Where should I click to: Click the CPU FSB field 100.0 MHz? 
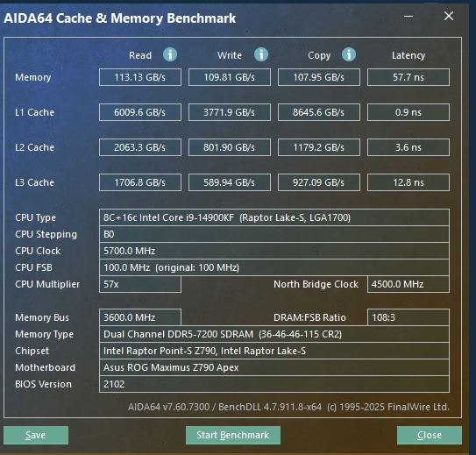pyautogui.click(x=274, y=267)
